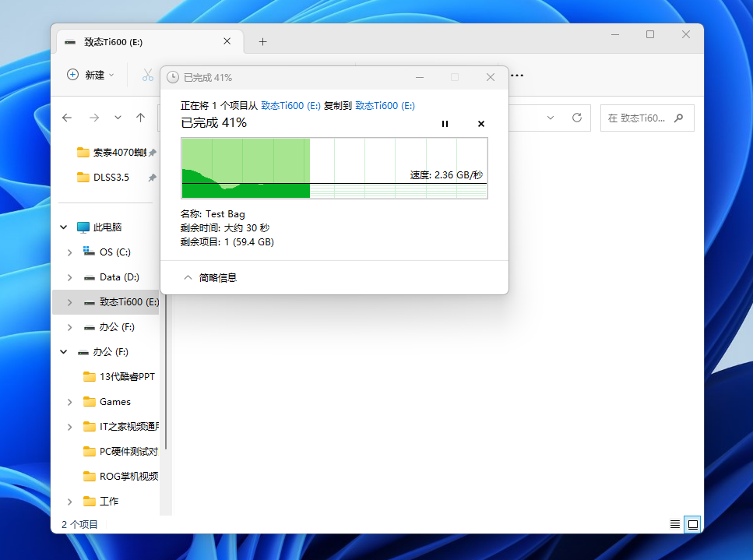The image size is (753, 560).
Task: Cancel the copy with the X button
Action: (x=480, y=124)
